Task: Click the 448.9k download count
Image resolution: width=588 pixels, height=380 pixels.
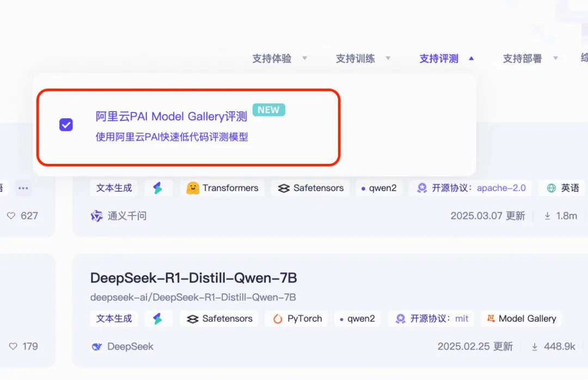Action: click(x=560, y=346)
